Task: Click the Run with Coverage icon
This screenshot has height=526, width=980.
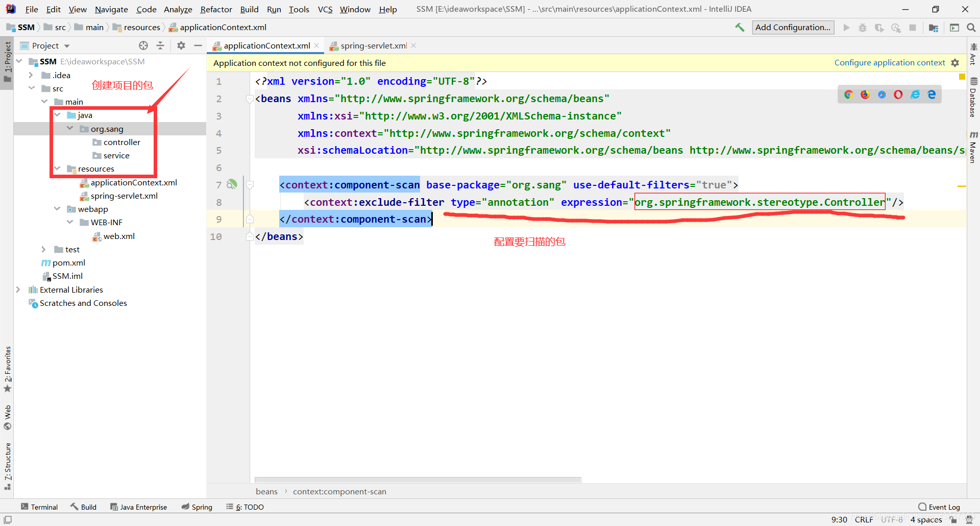Action: [x=879, y=28]
